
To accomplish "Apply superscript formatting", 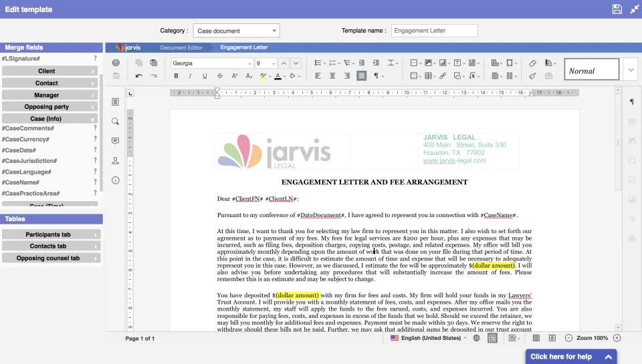I will (x=235, y=76).
